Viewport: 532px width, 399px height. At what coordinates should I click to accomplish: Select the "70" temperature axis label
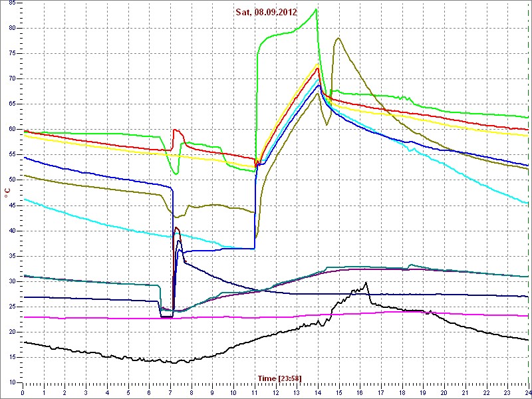(x=12, y=79)
